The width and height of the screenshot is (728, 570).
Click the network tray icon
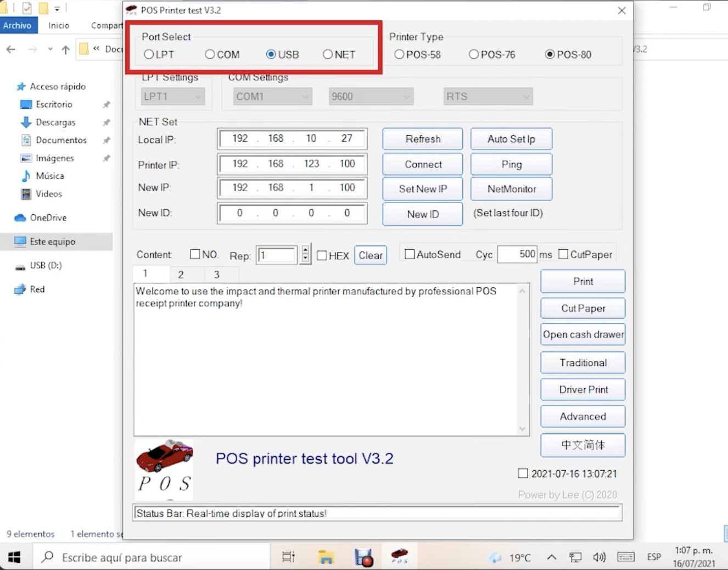[575, 557]
